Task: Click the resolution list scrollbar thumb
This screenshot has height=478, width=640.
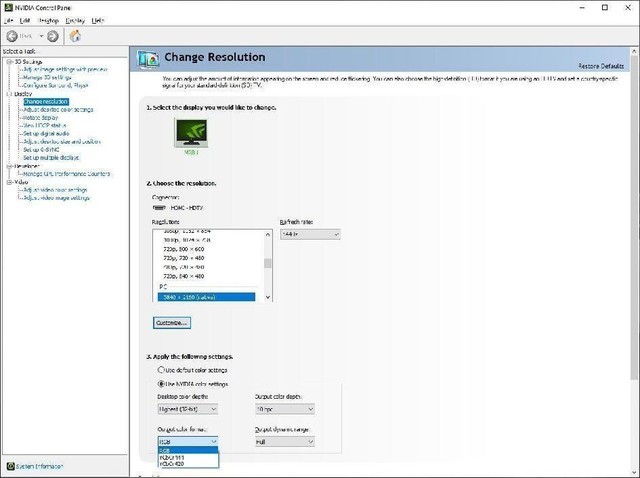Action: coord(268,263)
